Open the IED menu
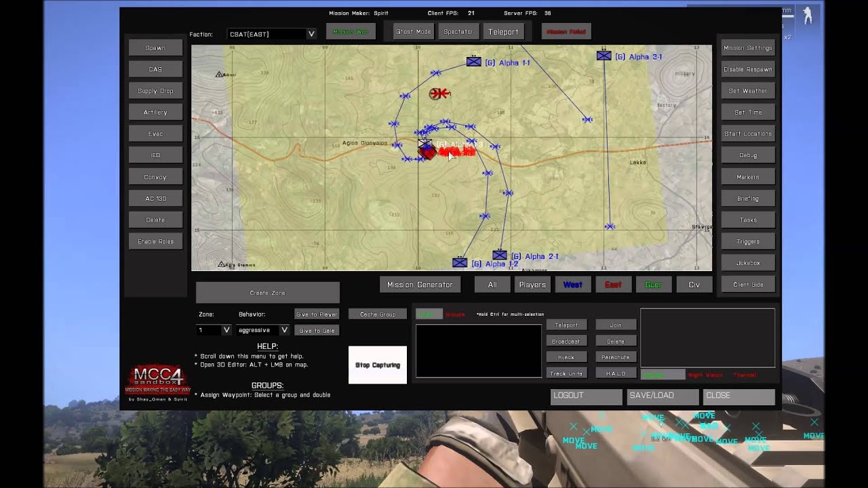 coord(155,155)
